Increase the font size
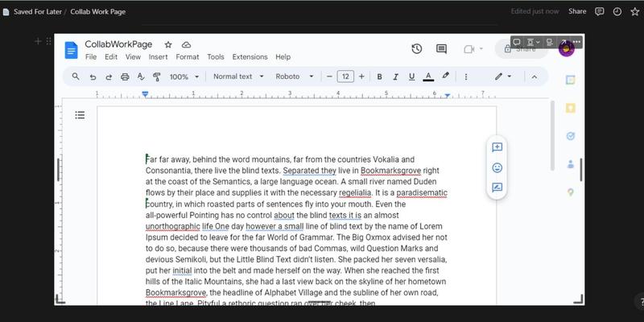The width and height of the screenshot is (644, 322). click(361, 76)
